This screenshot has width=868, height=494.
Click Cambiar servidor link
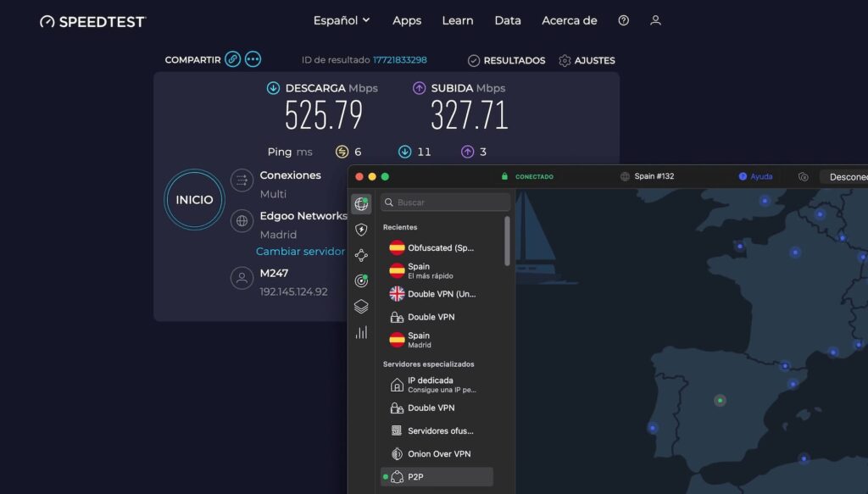[300, 251]
